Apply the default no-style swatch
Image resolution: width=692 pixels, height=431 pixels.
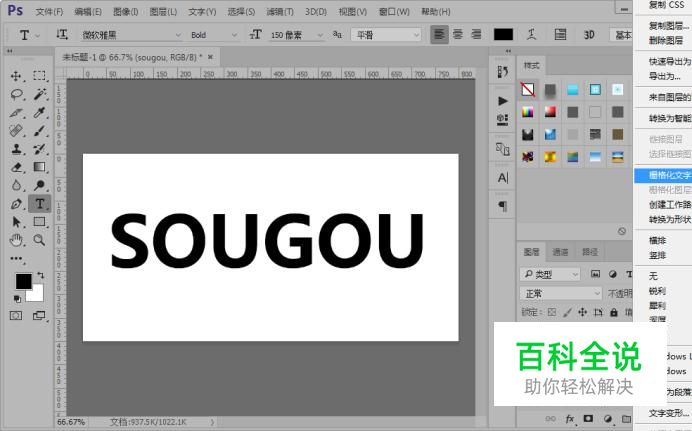[527, 90]
